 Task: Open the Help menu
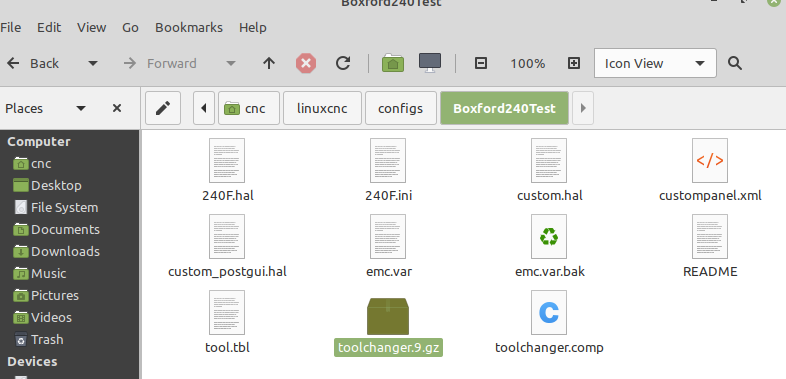coord(253,28)
